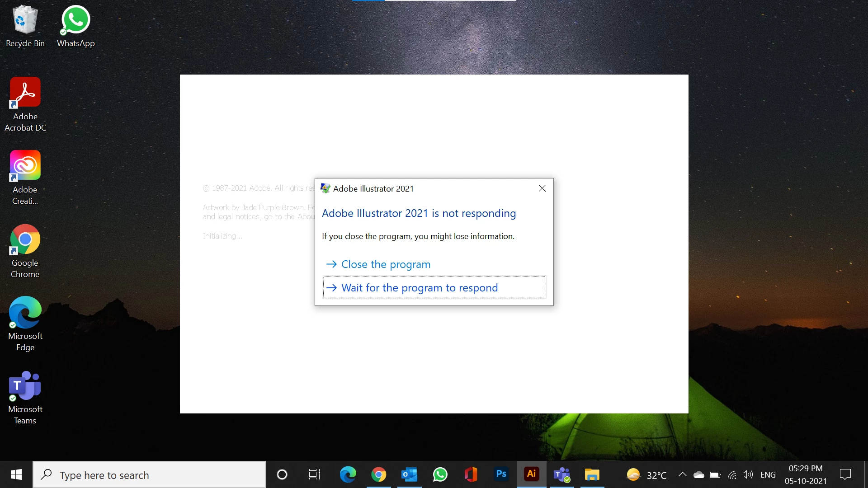Open Microsoft Teams taskbar icon
This screenshot has width=868, height=488.
[562, 474]
